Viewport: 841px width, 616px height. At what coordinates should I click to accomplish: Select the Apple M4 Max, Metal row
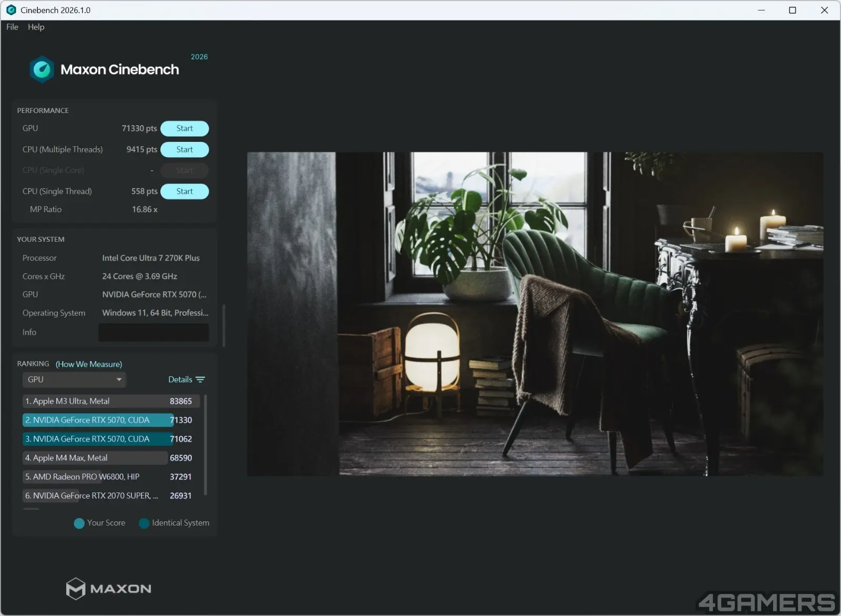point(110,458)
